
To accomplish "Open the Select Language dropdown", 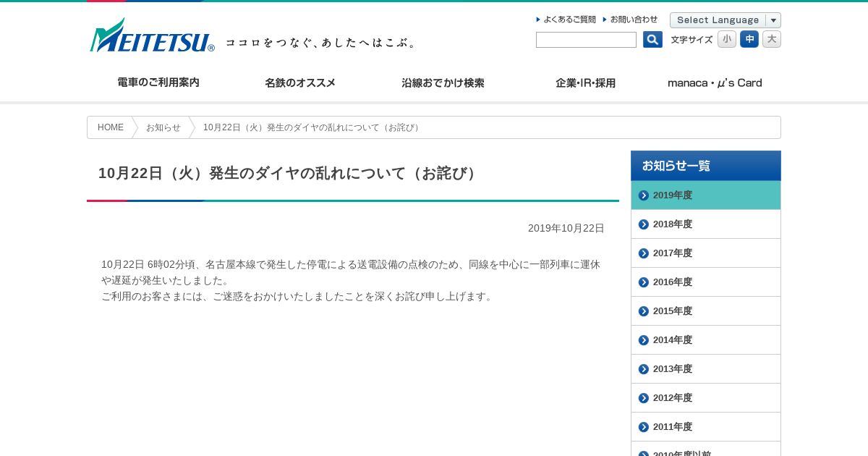I will (x=726, y=20).
